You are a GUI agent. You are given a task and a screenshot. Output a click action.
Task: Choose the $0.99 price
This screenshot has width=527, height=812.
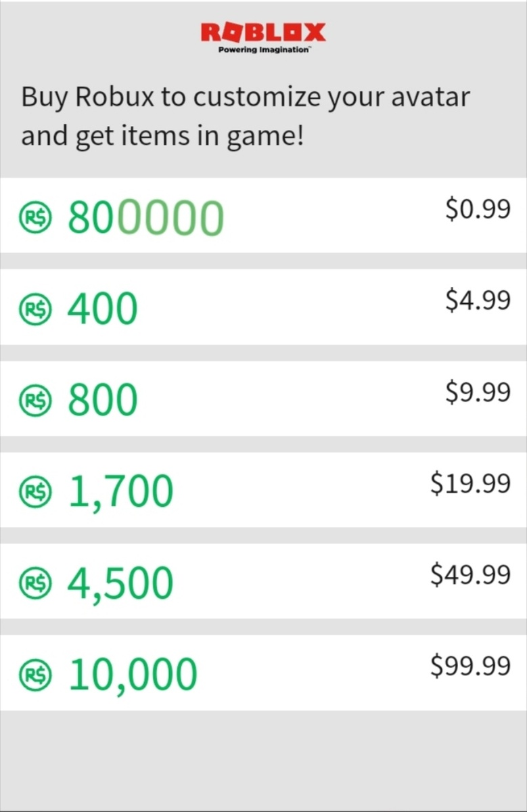(478, 210)
